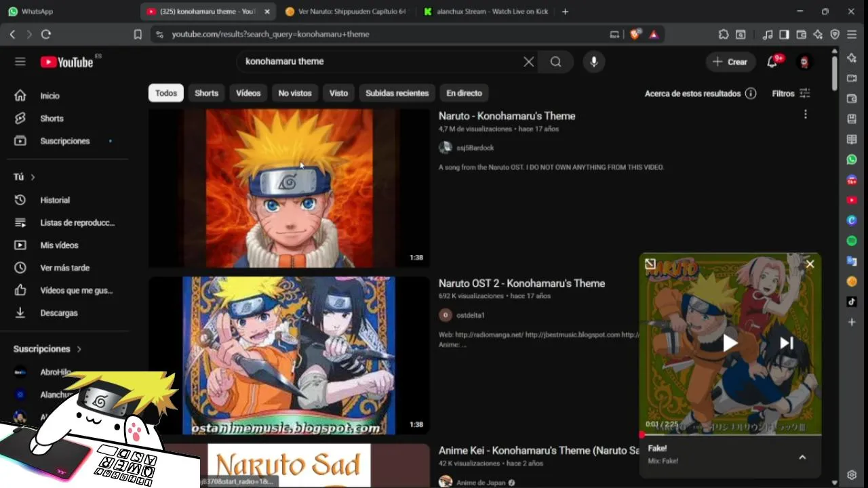Open Spotify in the browser side panel

(x=852, y=241)
